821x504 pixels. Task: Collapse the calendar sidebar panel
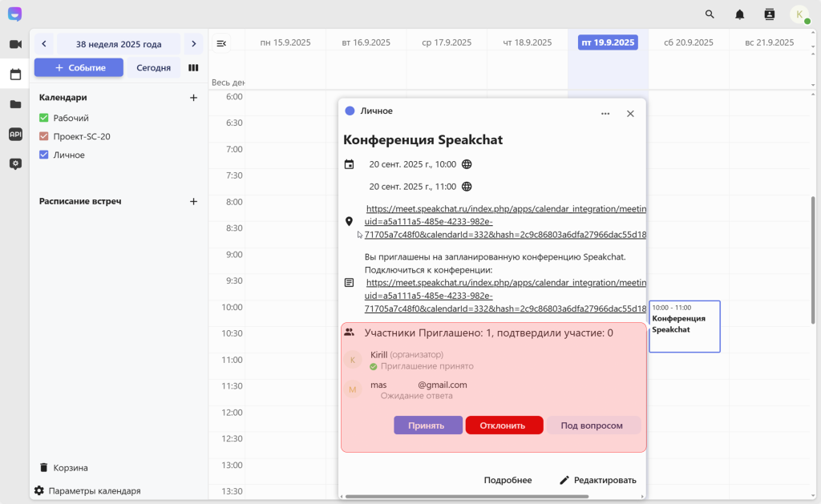[221, 43]
